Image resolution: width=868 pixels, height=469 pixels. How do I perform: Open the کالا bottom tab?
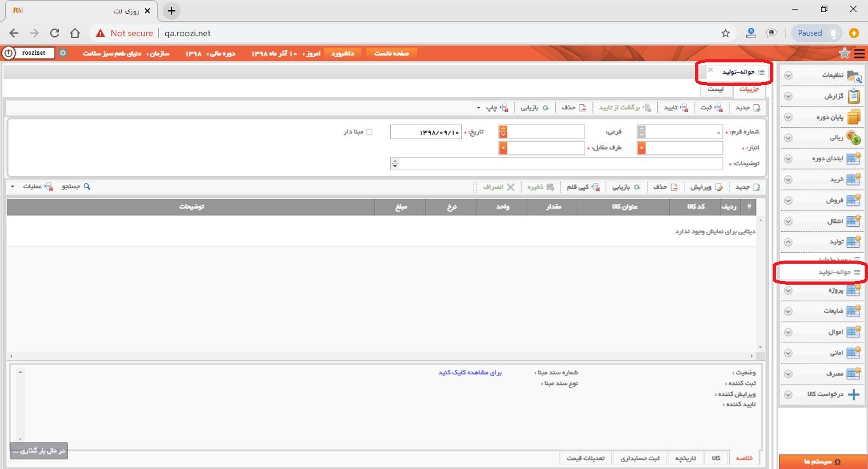pyautogui.click(x=716, y=458)
